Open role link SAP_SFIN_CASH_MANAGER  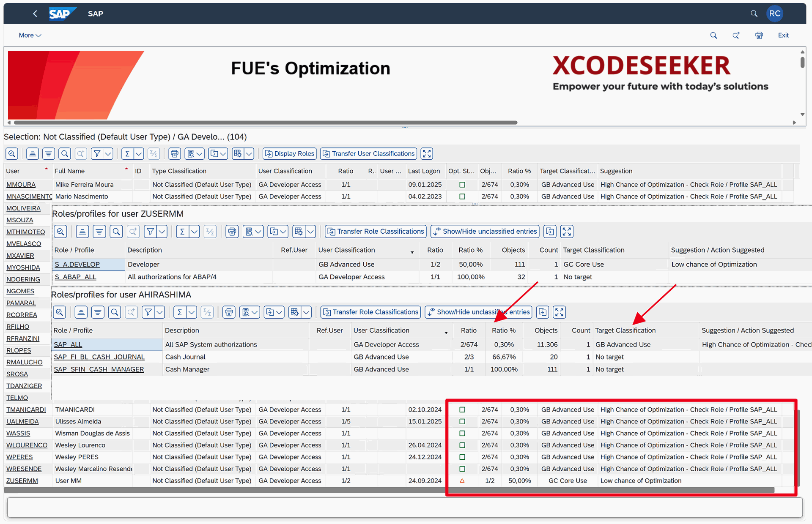(99, 369)
